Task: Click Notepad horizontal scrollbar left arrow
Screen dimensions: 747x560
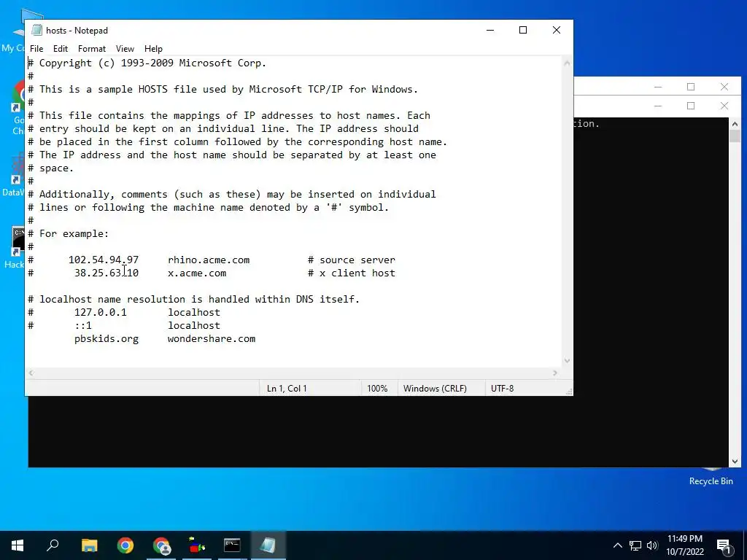Action: (x=31, y=373)
